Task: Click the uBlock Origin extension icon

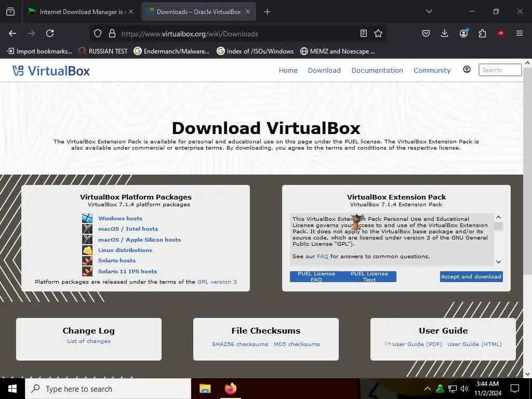Action: pos(501,33)
